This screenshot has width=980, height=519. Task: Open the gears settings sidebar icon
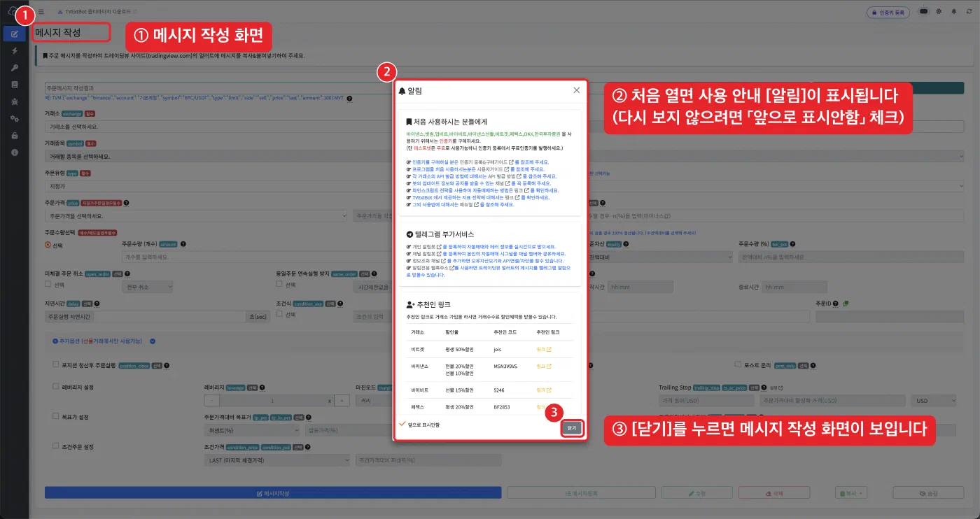(15, 118)
